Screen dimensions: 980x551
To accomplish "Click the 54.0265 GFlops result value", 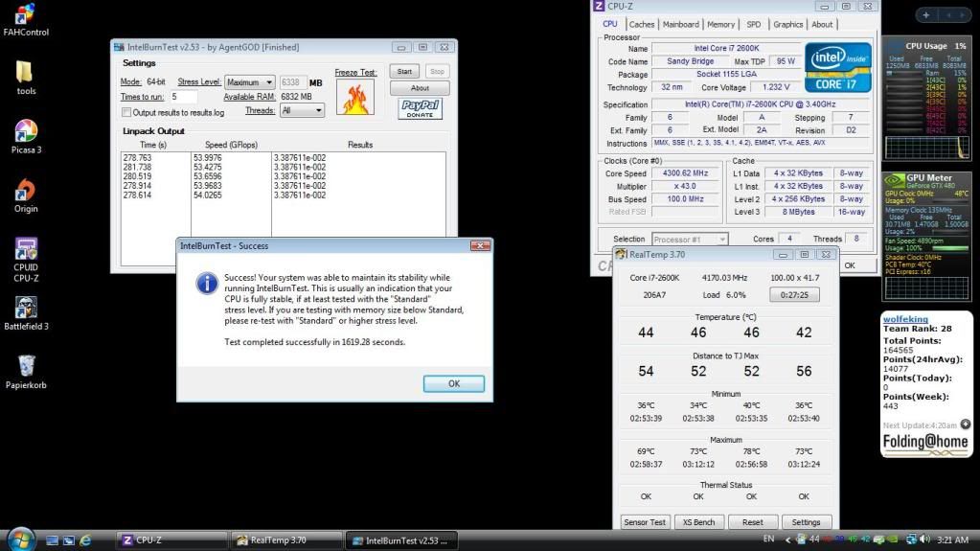I will point(208,195).
